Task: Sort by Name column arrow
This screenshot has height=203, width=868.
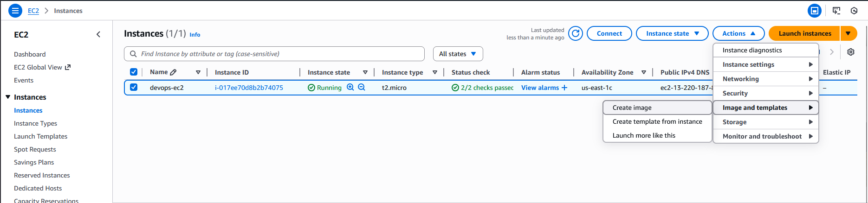Action: (198, 72)
